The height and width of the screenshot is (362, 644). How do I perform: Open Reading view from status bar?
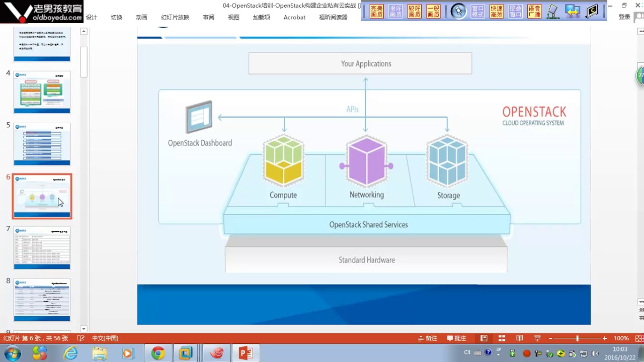point(519,338)
